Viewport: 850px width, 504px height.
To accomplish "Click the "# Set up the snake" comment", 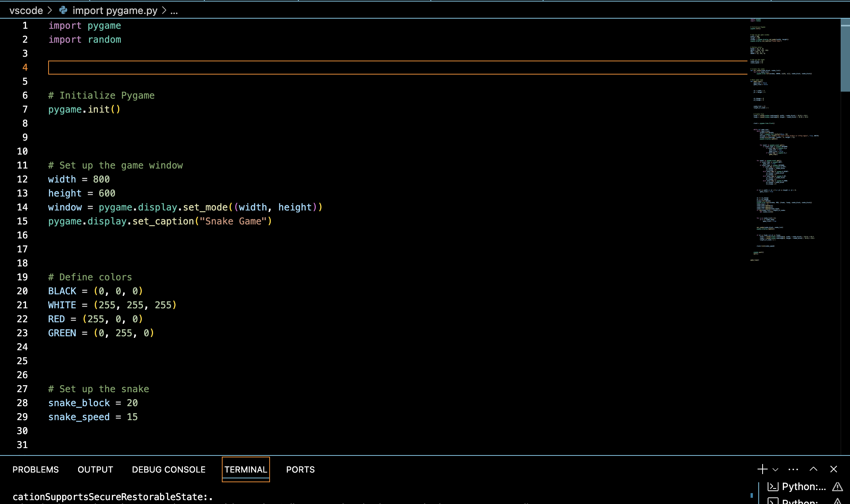I will (x=99, y=389).
